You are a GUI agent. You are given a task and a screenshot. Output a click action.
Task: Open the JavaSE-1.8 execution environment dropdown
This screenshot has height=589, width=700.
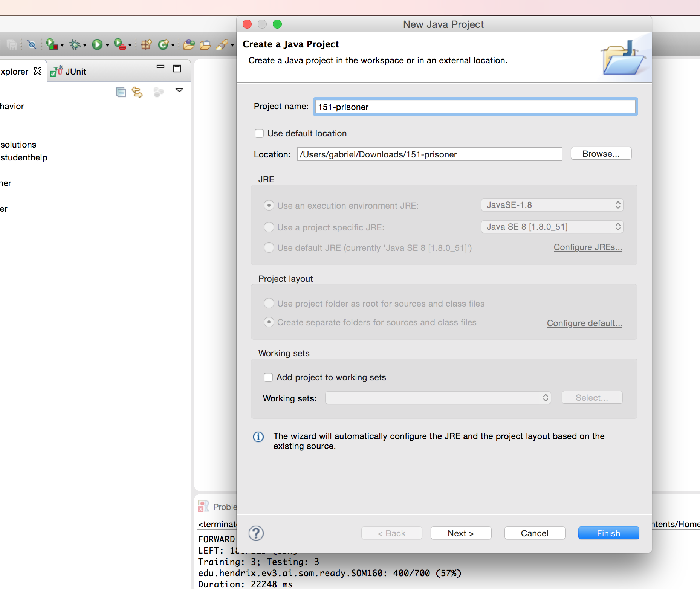tap(552, 205)
